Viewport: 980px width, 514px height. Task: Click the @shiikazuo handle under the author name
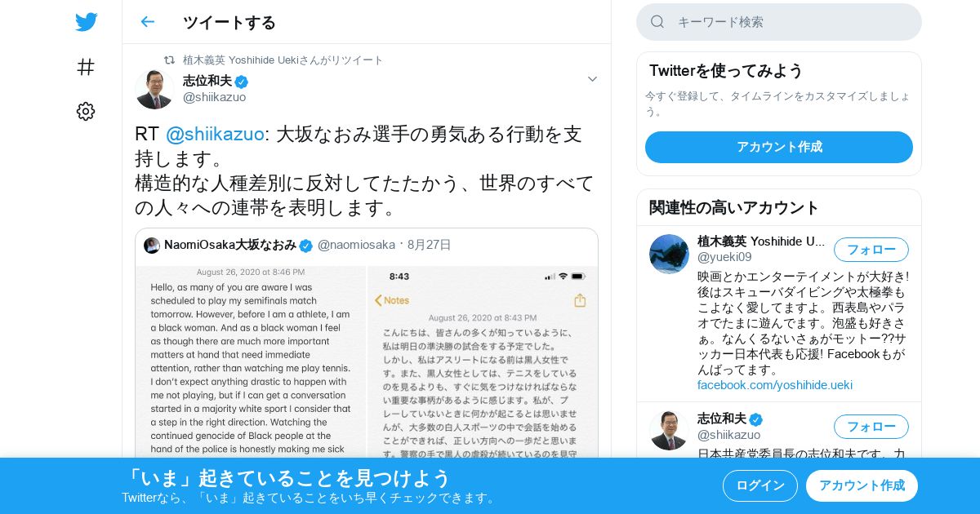[214, 97]
